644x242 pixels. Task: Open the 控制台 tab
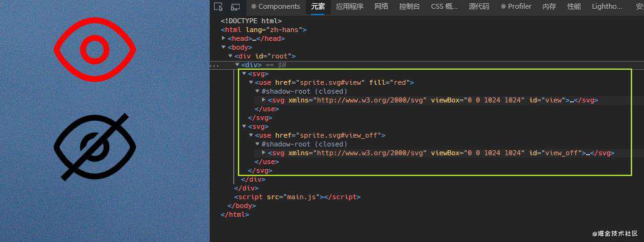[x=409, y=6]
